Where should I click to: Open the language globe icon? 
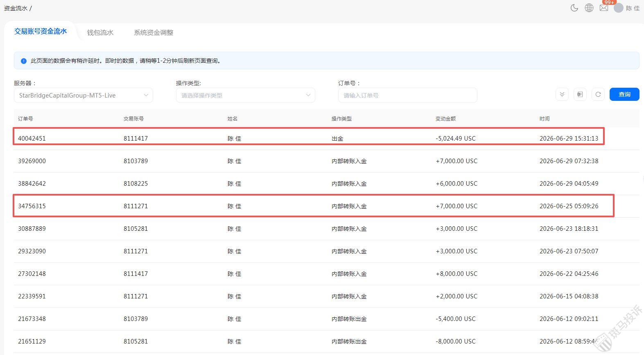[x=589, y=8]
